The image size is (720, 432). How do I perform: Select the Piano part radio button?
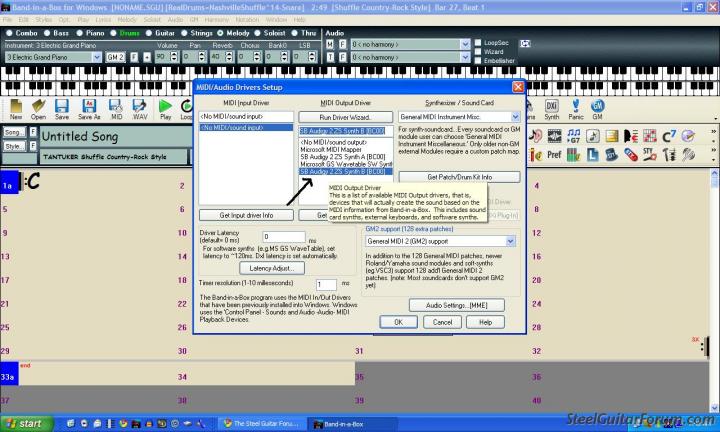(79, 33)
